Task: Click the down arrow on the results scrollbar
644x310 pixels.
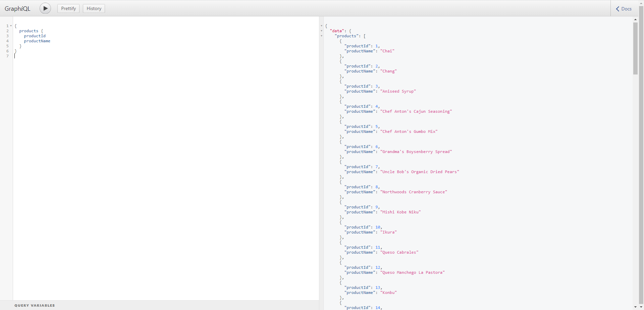Action: coord(636,307)
